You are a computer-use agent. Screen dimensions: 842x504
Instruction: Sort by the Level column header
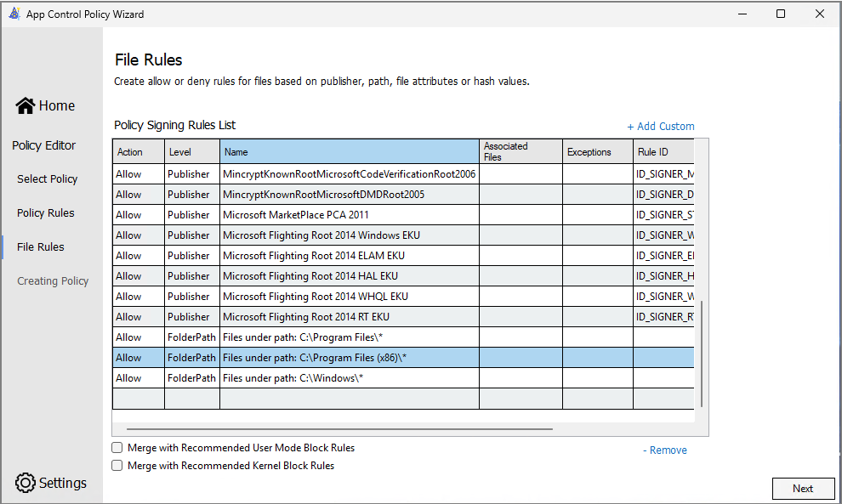[x=192, y=151]
